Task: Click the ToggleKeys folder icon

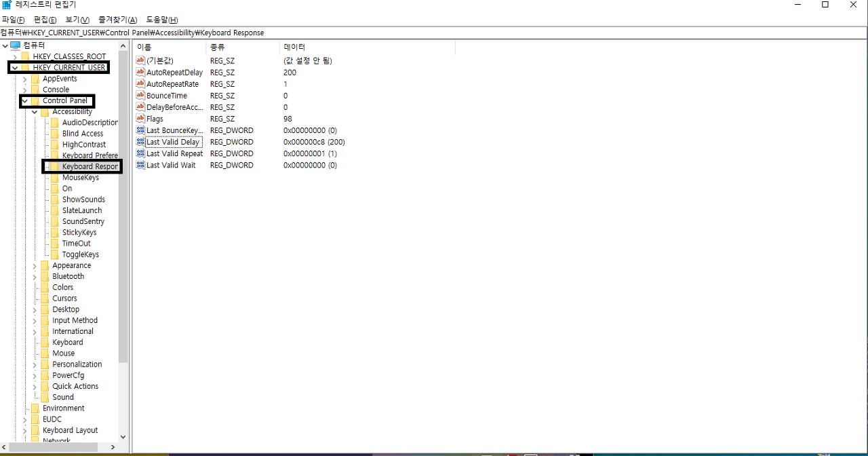Action: (x=55, y=254)
